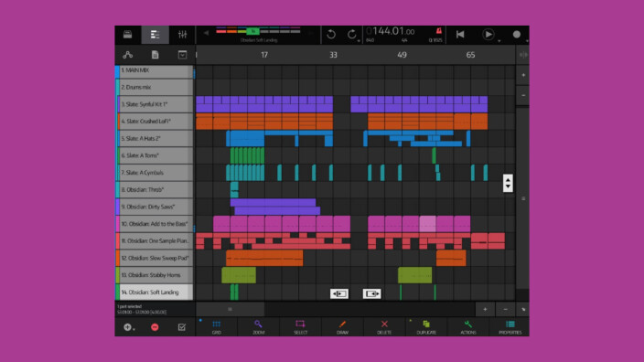644x362 pixels.
Task: Click the right clip resize handle
Action: pos(371,293)
